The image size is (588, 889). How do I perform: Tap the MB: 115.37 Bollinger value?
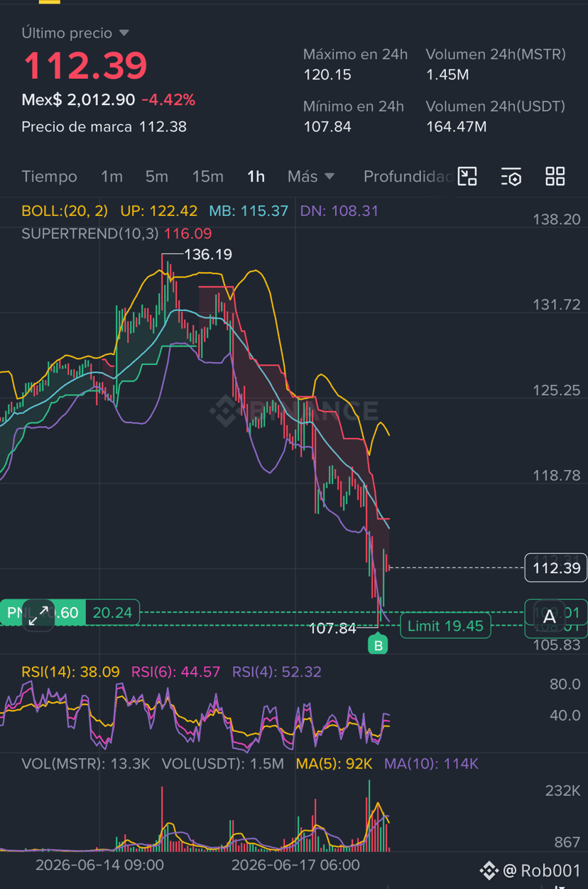[x=249, y=211]
